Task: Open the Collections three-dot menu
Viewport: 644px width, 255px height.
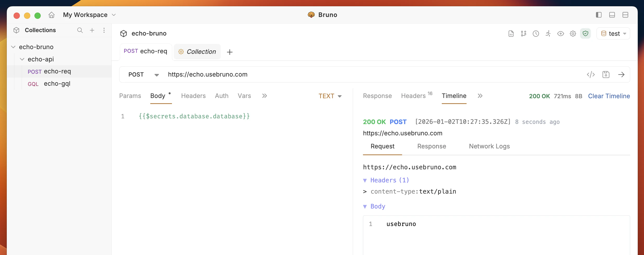Action: click(104, 30)
